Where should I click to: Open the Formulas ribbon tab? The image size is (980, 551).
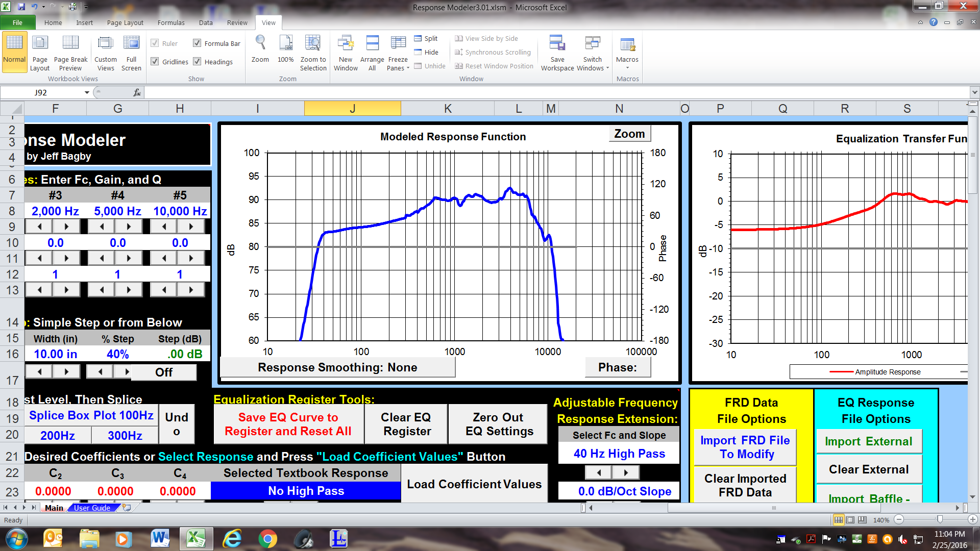click(x=171, y=22)
